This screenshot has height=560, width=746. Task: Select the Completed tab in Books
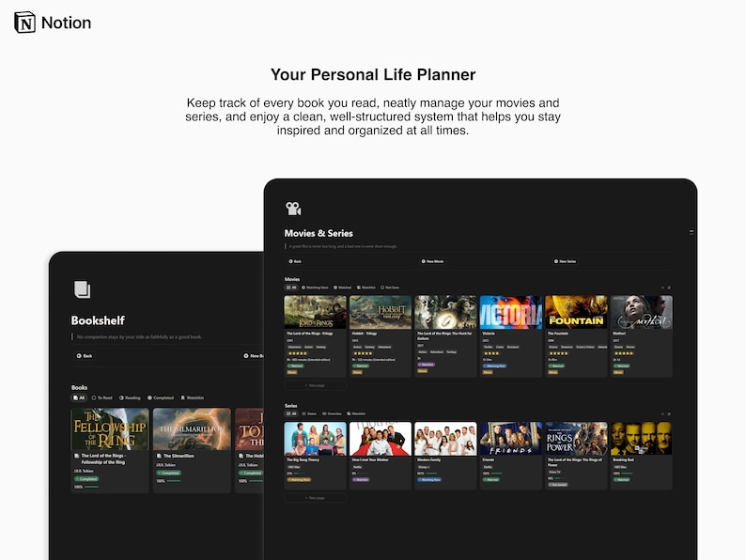click(161, 397)
